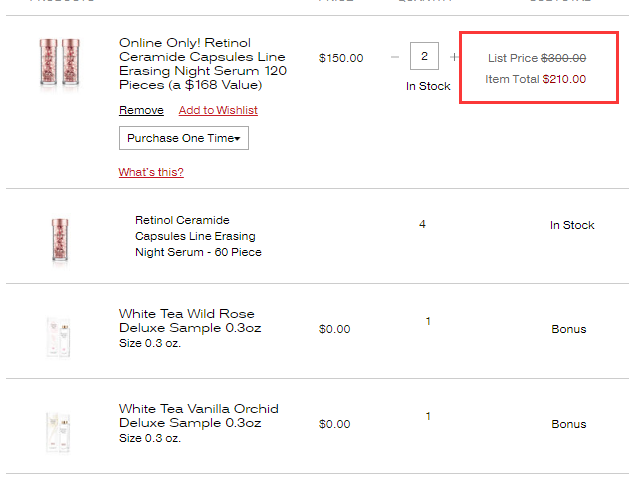The width and height of the screenshot is (629, 477).
Task: Click the Bonus label for Wild Rose sample
Action: (x=569, y=329)
